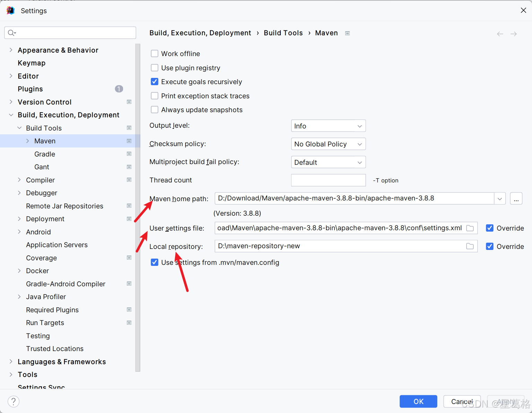Browse folder for User settings file
Screen dimensions: 532x413
(x=470, y=228)
